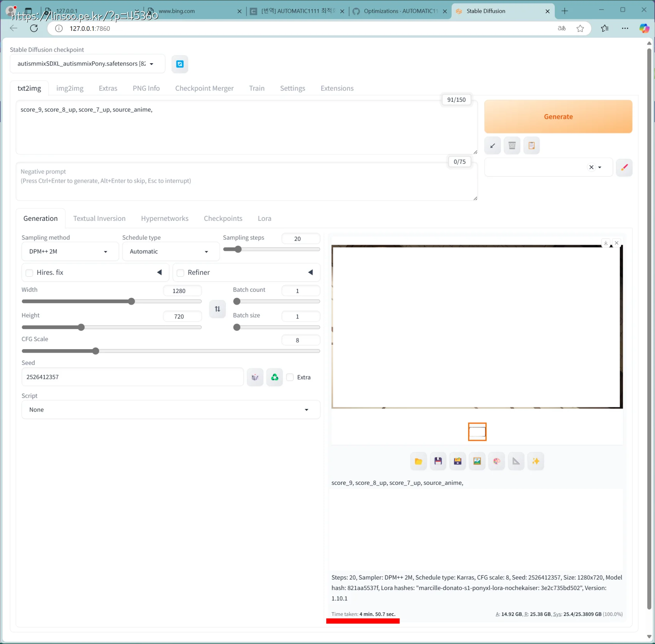Open the edit styles paintbrush icon

click(624, 167)
